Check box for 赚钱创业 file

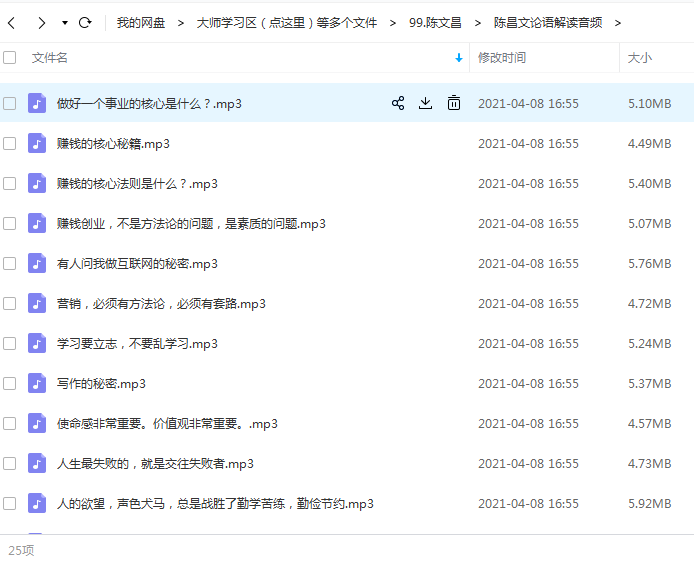[x=10, y=223]
